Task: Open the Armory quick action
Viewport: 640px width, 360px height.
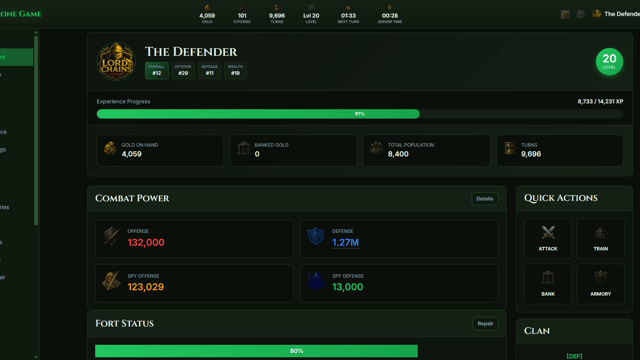Action: point(600,284)
